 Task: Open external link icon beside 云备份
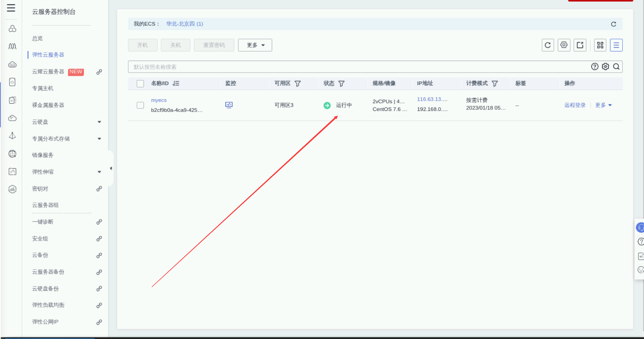(x=99, y=255)
